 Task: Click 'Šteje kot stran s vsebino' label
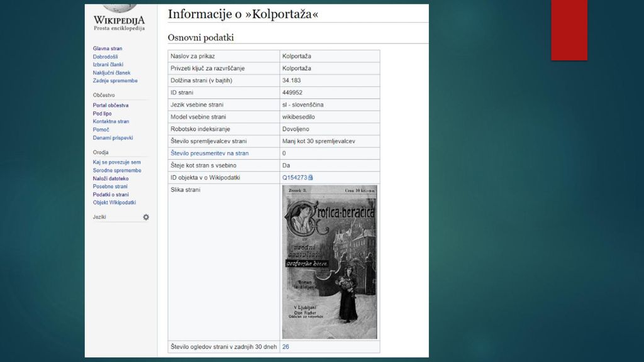click(x=203, y=165)
